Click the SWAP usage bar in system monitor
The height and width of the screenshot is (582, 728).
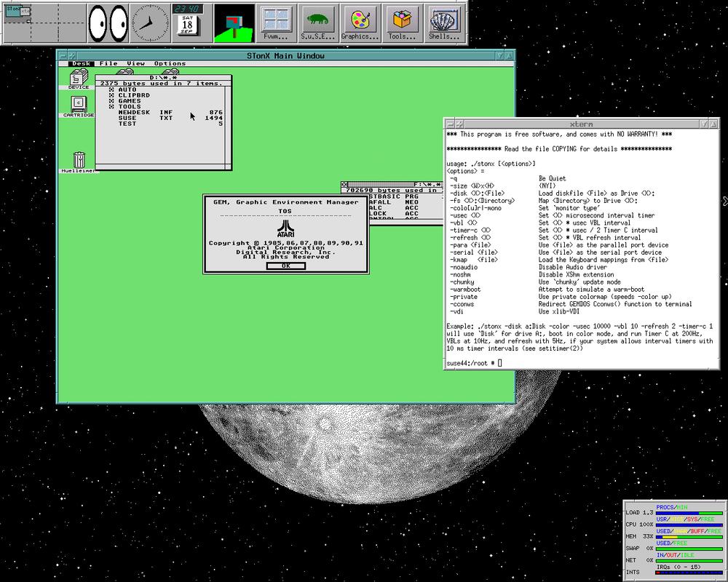689,549
